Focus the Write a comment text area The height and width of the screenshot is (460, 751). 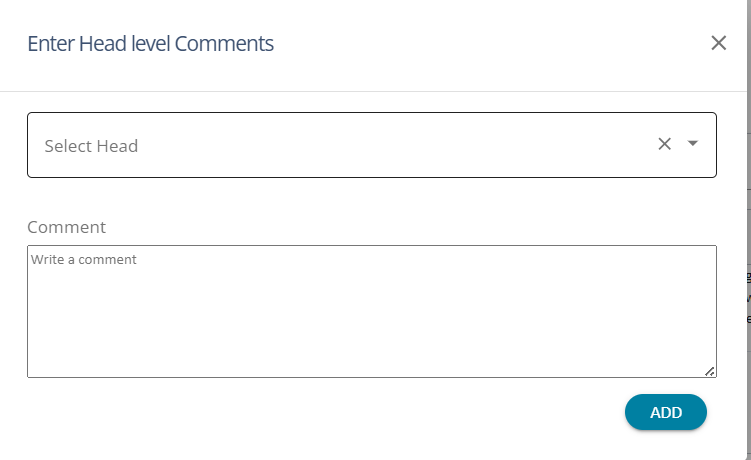pos(371,311)
